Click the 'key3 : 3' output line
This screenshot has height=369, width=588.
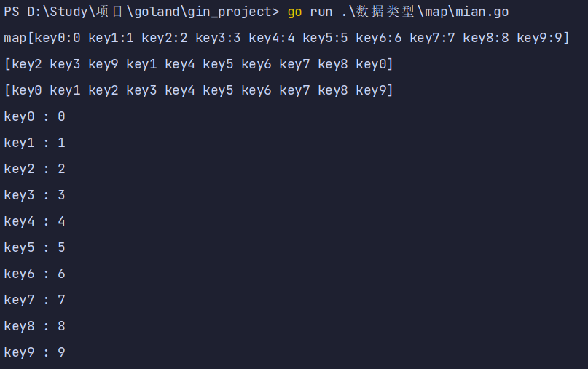coord(34,195)
